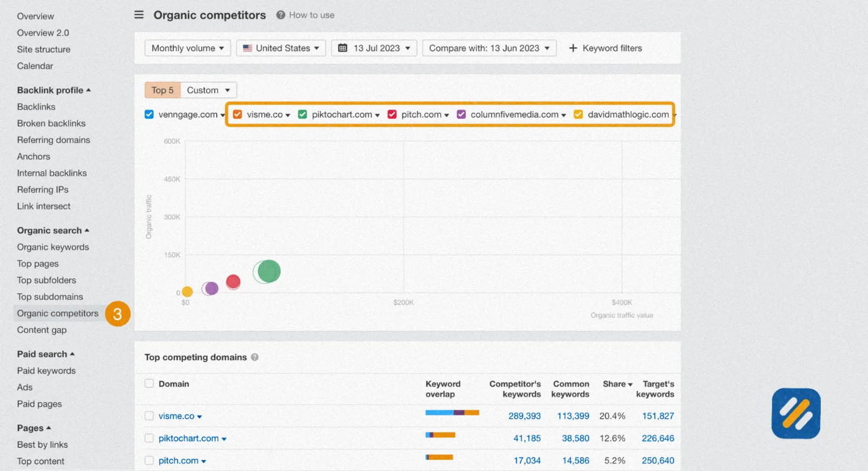868x471 pixels.
Task: Open Best by links report
Action: coord(42,444)
